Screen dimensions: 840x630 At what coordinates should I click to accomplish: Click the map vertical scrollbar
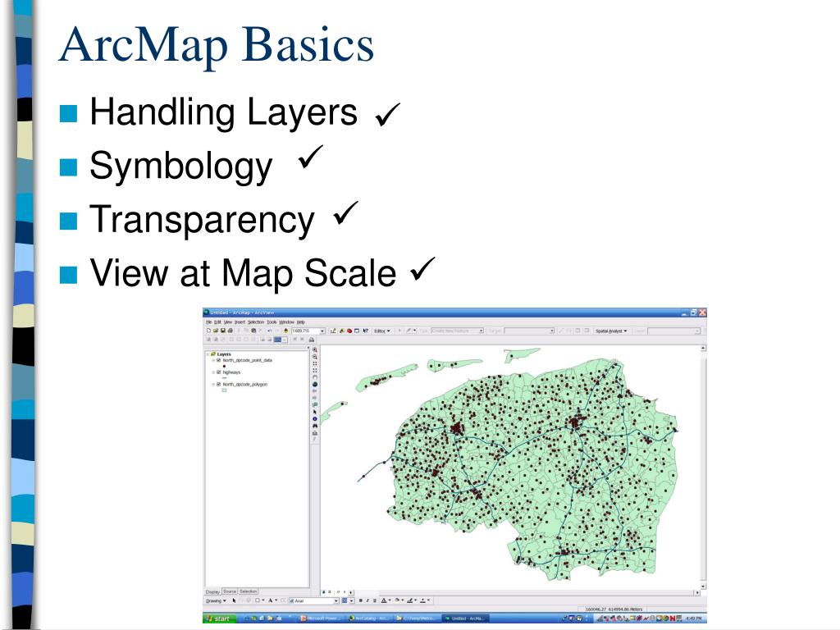703,466
